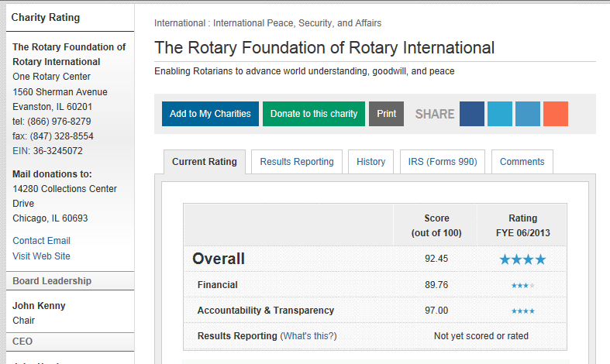Image resolution: width=610 pixels, height=364 pixels.
Task: Click the 1560 Sherman Avenue address line
Action: pyautogui.click(x=60, y=92)
